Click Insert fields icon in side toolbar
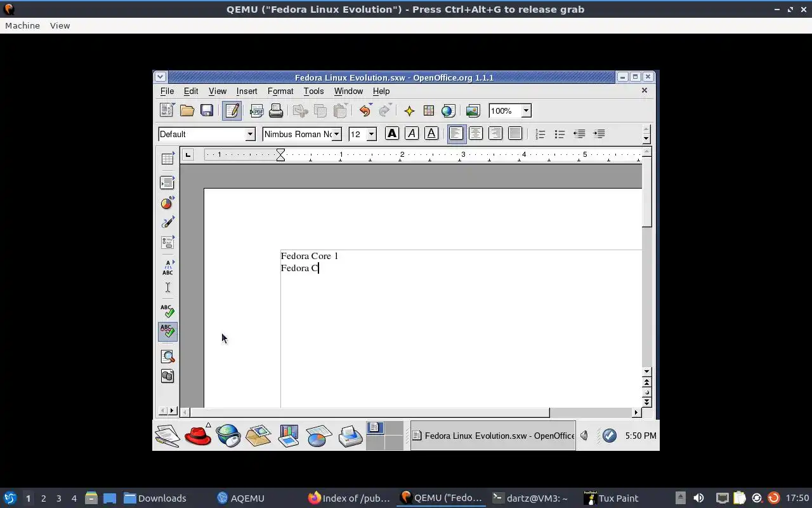Screen dimensions: 812x508 (x=167, y=182)
